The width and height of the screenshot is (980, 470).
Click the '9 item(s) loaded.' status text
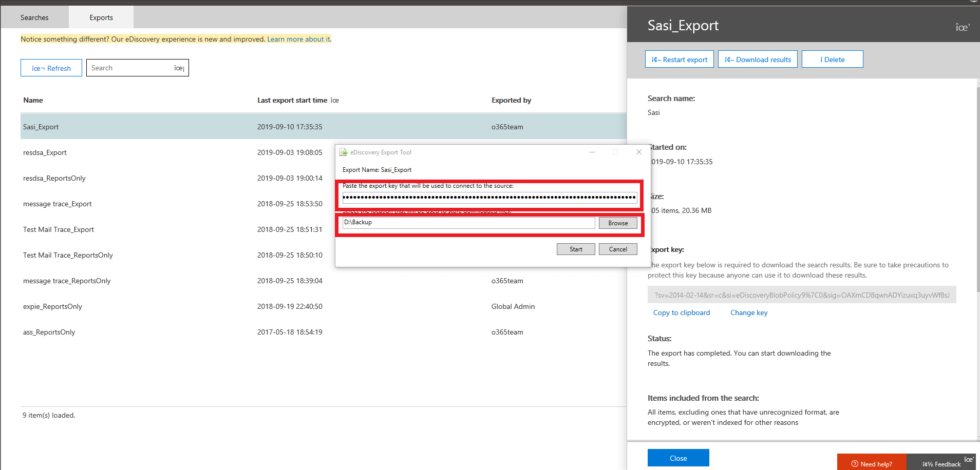(x=49, y=415)
